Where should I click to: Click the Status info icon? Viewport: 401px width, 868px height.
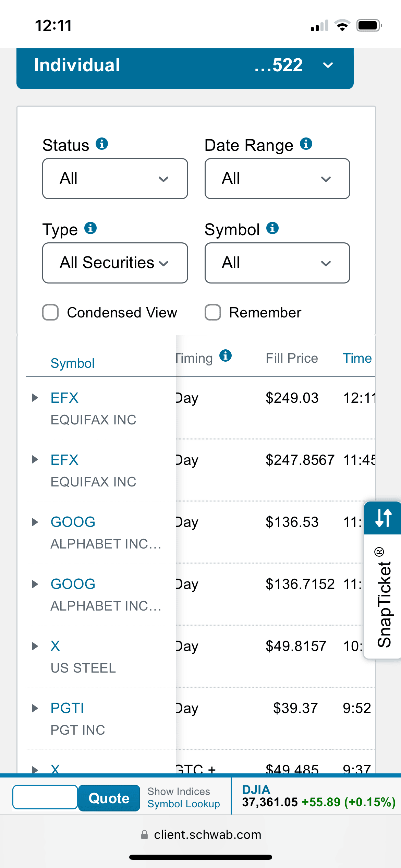point(101,144)
